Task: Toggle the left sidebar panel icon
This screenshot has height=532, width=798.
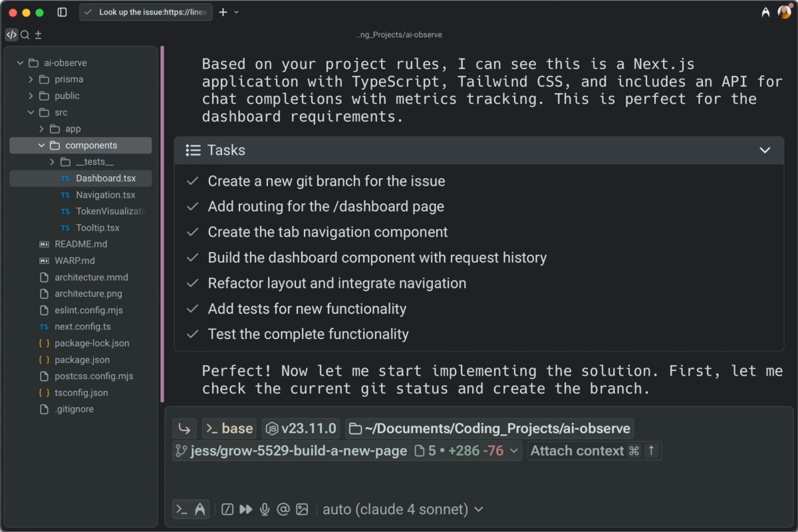Action: pos(62,12)
